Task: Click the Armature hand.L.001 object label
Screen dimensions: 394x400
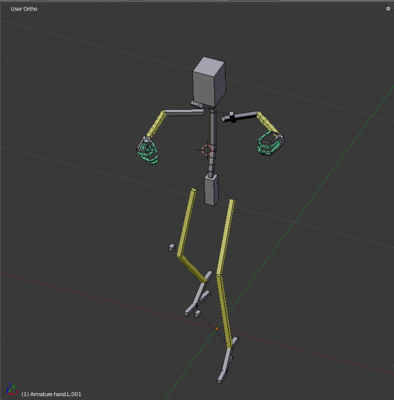Action: (51, 394)
